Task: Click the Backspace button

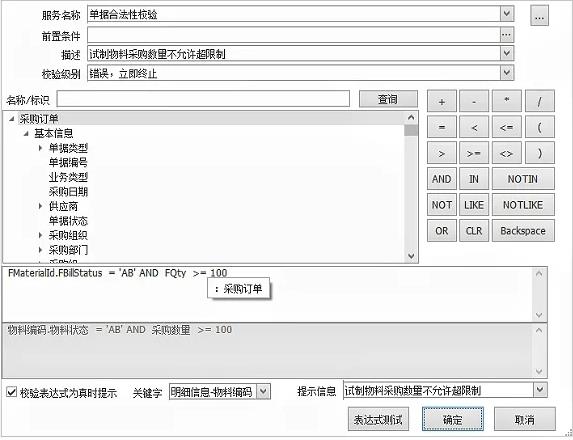Action: [523, 231]
